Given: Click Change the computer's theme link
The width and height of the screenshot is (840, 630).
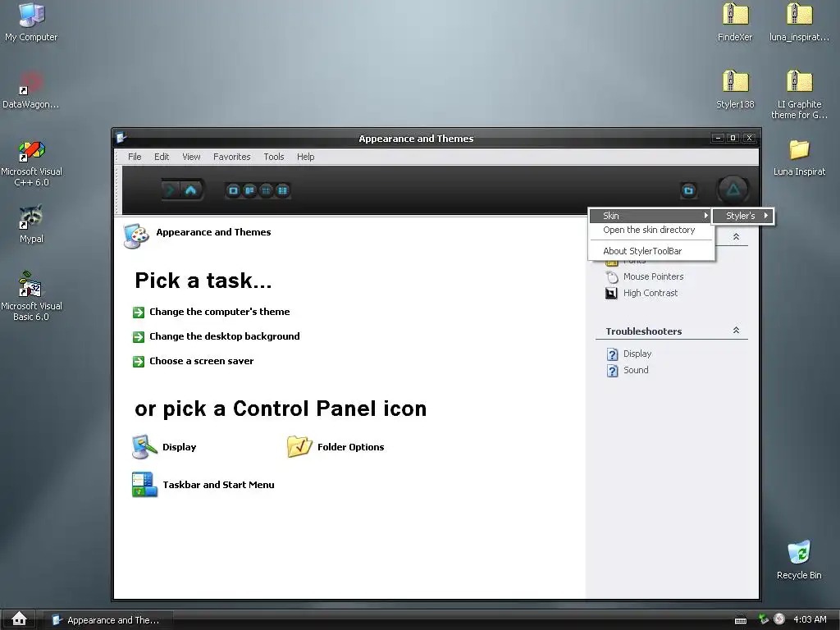Looking at the screenshot, I should coord(220,312).
